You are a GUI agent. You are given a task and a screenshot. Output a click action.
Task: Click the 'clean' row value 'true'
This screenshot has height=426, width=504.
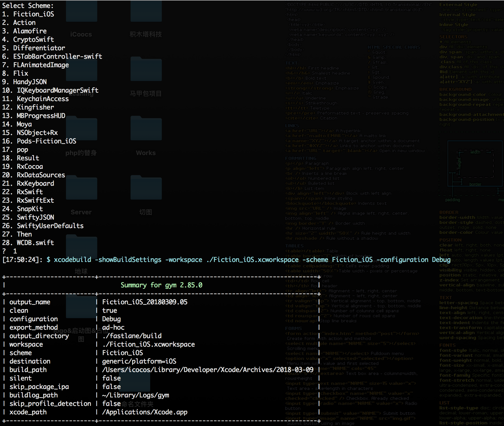[x=110, y=310]
